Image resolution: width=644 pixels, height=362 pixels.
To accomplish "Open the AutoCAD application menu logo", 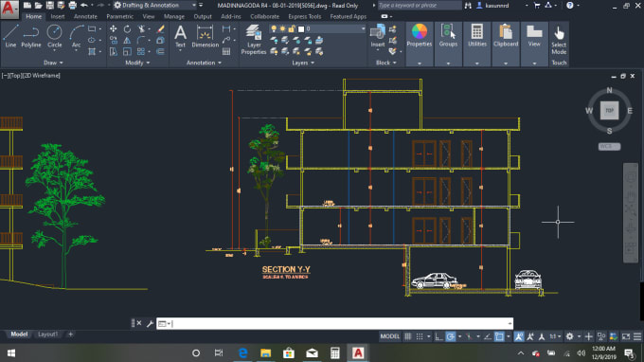I will (9, 9).
